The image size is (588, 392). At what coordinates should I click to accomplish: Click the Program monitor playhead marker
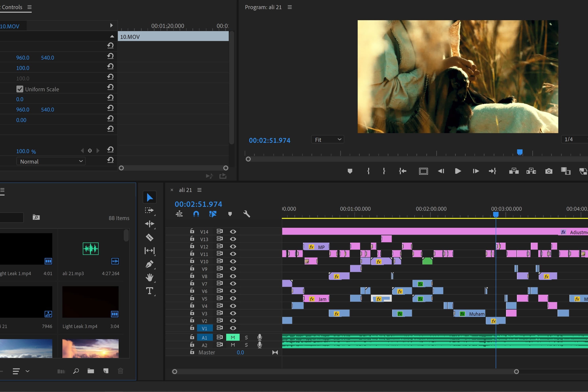click(x=519, y=152)
